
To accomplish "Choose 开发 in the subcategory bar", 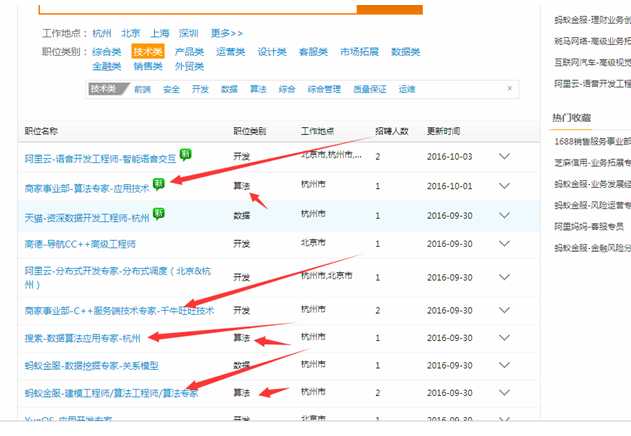I will coord(200,89).
